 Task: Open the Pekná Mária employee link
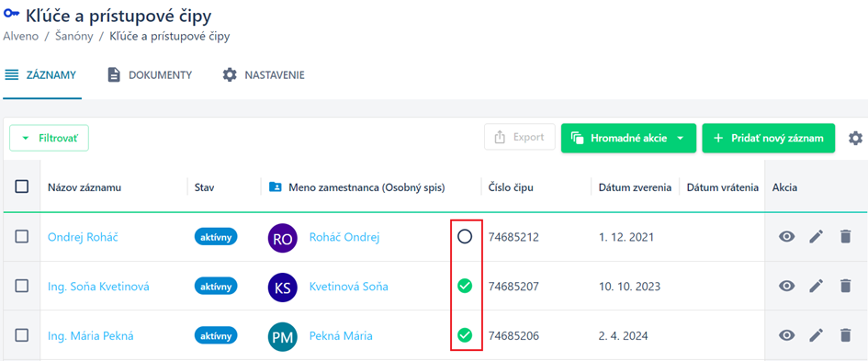[341, 335]
